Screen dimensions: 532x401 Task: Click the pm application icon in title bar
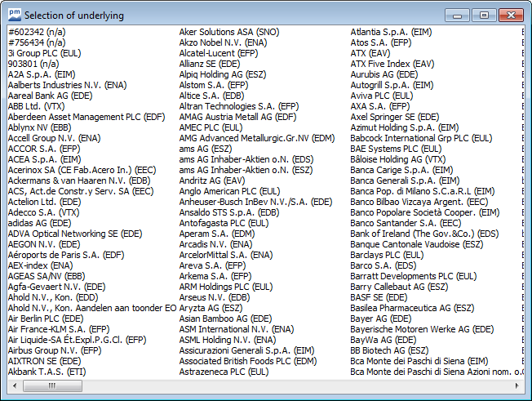[x=14, y=15]
